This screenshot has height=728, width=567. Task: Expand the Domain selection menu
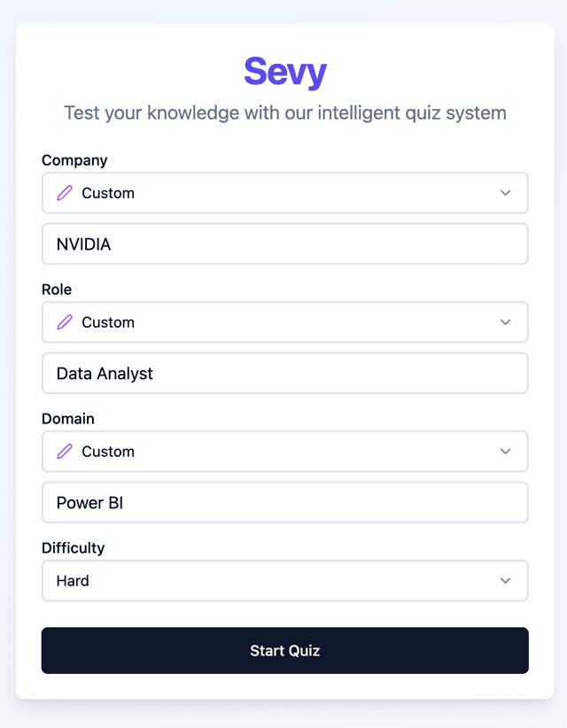283,451
